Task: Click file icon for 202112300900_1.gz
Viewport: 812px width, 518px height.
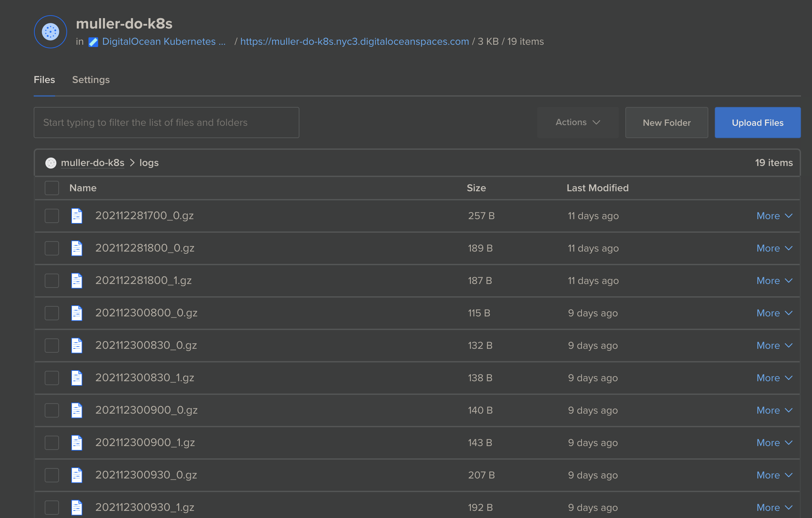Action: click(x=77, y=442)
